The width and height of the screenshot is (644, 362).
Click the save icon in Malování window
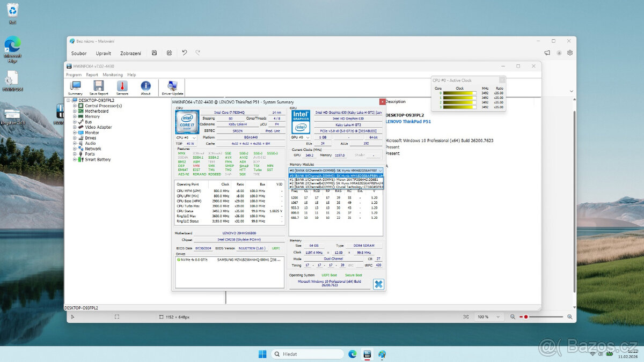tap(155, 53)
